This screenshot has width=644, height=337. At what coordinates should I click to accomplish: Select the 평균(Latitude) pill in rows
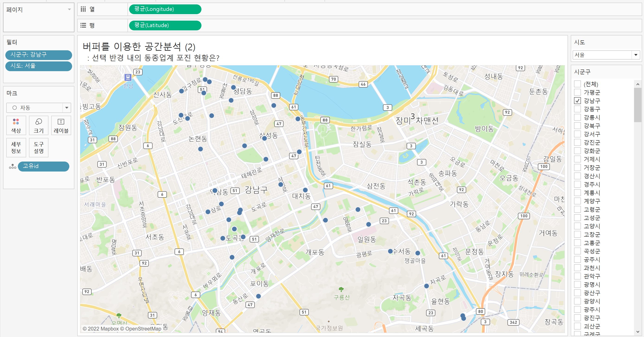pyautogui.click(x=165, y=25)
